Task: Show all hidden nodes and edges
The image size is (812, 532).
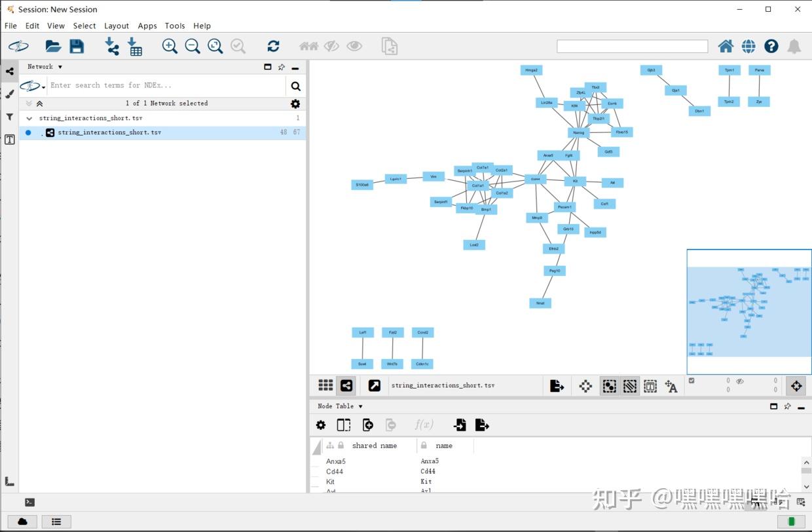Action: tap(354, 46)
